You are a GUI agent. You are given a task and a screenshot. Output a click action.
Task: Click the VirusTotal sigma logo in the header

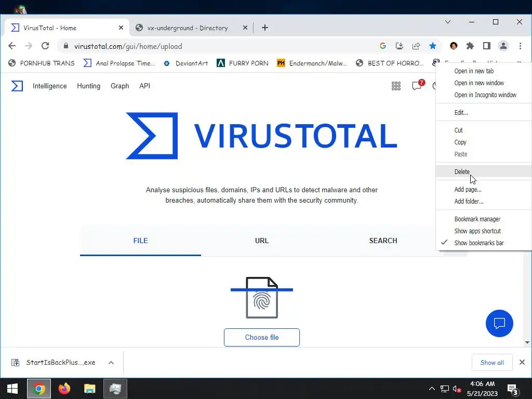point(17,86)
